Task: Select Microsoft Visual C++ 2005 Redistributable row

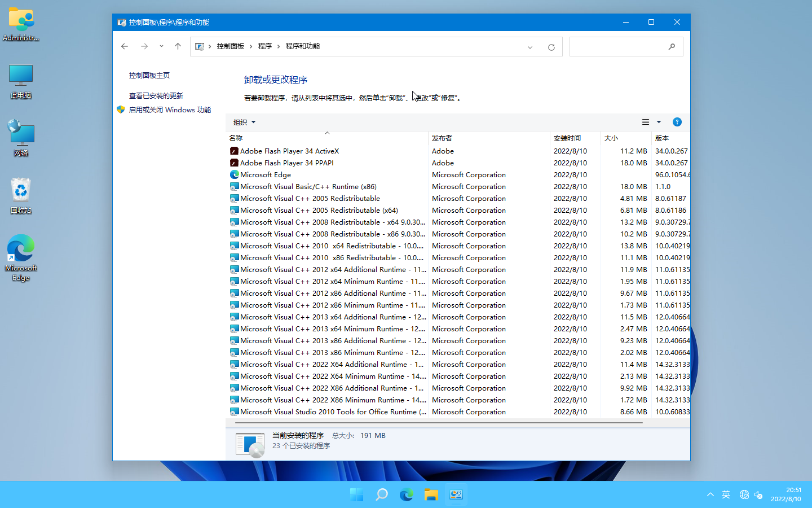Action: [458, 199]
